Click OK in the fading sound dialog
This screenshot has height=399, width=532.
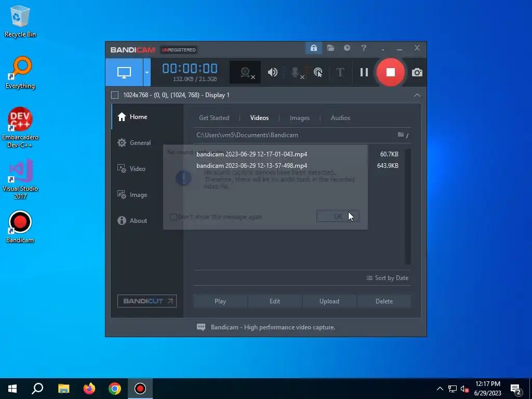338,217
